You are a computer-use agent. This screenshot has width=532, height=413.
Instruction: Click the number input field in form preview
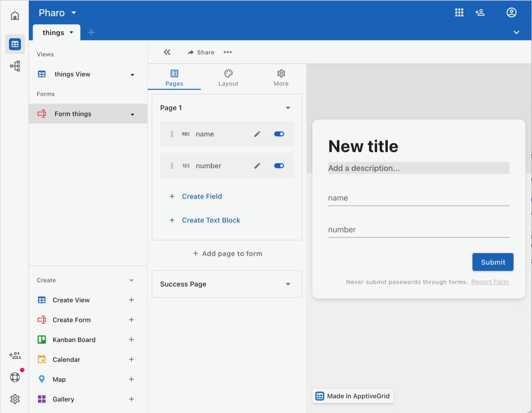pos(419,230)
